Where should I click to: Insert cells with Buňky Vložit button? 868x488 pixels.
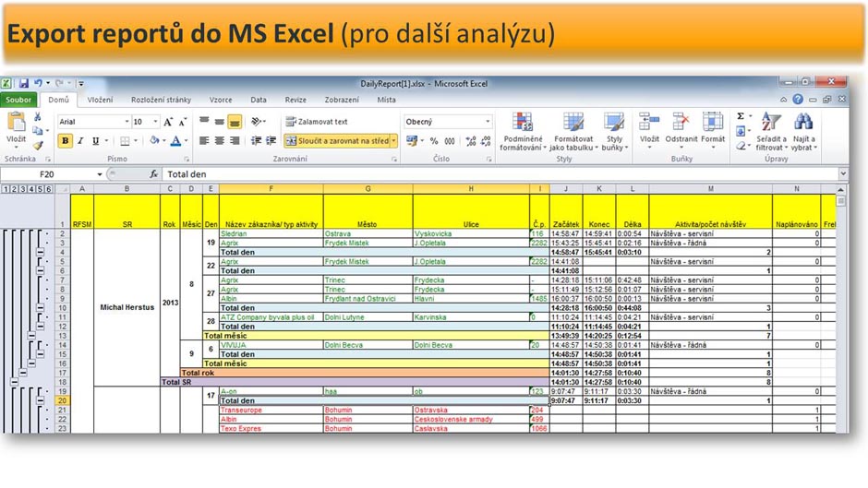649,131
